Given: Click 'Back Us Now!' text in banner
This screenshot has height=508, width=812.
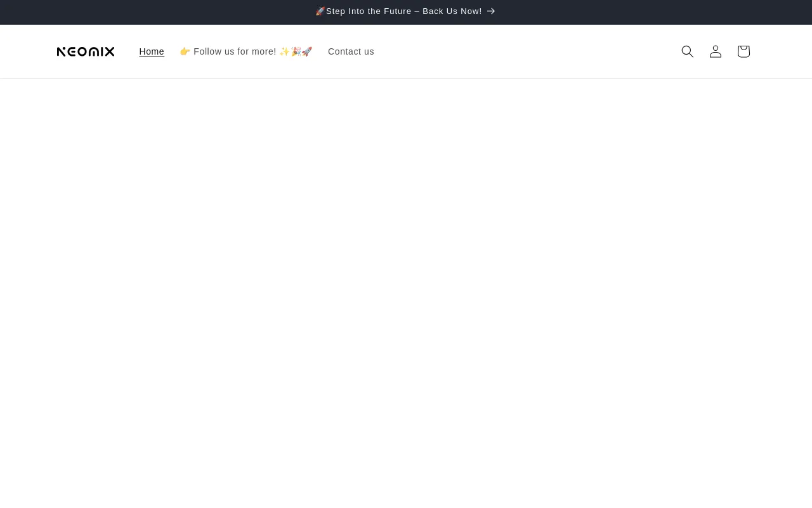Looking at the screenshot, I should [x=452, y=11].
